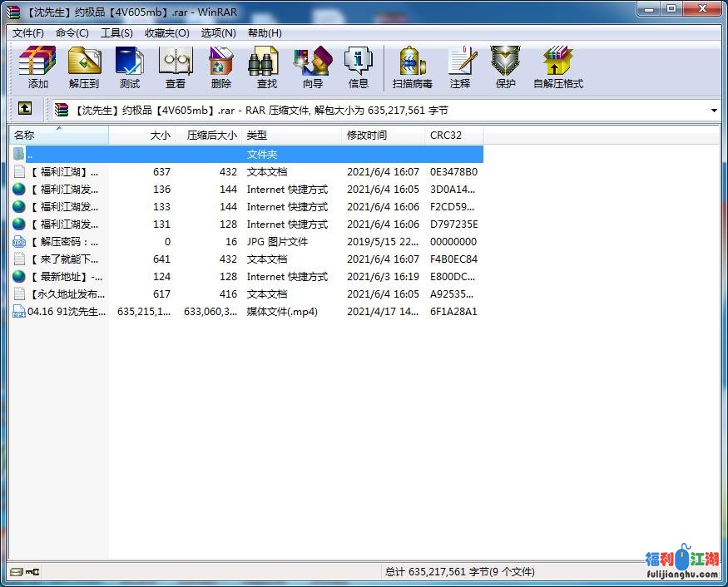The image size is (728, 587).
Task: Go up one folder level button
Action: (x=25, y=109)
